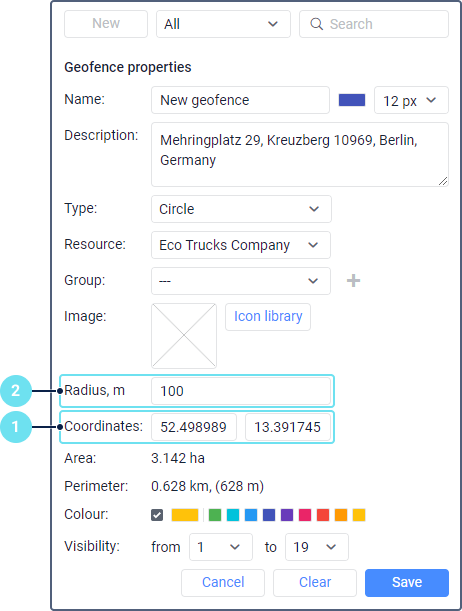Click the blue text color rectangle beside name
The height and width of the screenshot is (611, 462).
(352, 100)
